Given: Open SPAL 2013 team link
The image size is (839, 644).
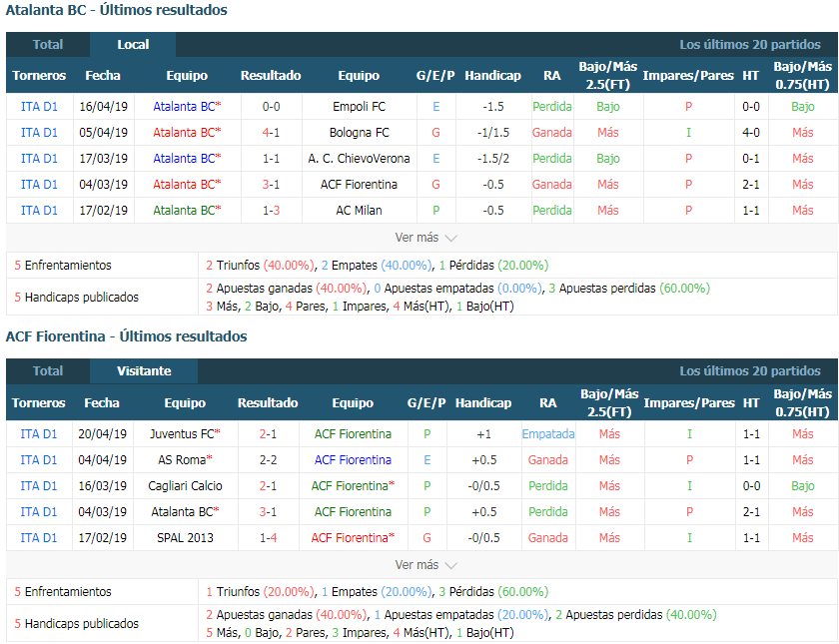Looking at the screenshot, I should pyautogui.click(x=185, y=537).
